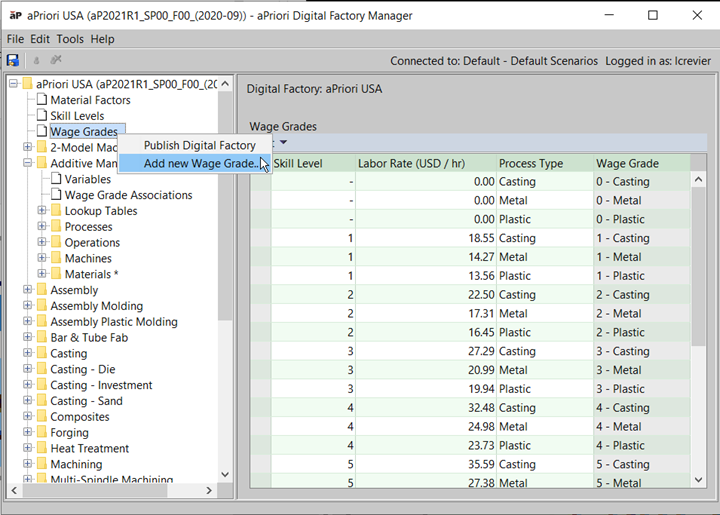Click the Wage Grade Associations document icon

point(56,195)
